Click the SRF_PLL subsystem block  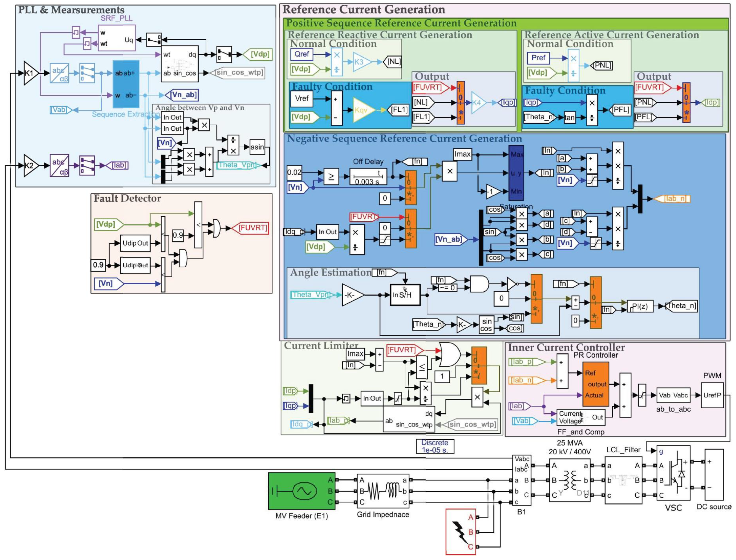[116, 38]
